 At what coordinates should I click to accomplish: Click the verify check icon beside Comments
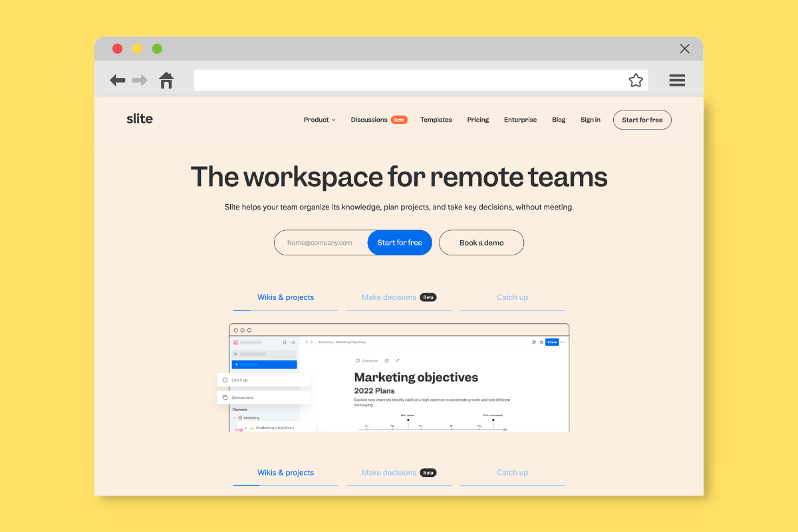point(387,360)
